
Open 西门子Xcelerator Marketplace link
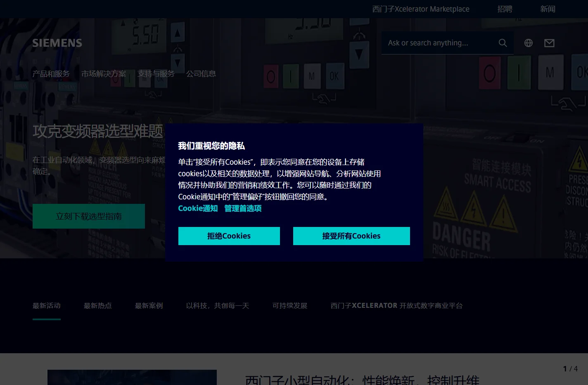coord(421,9)
